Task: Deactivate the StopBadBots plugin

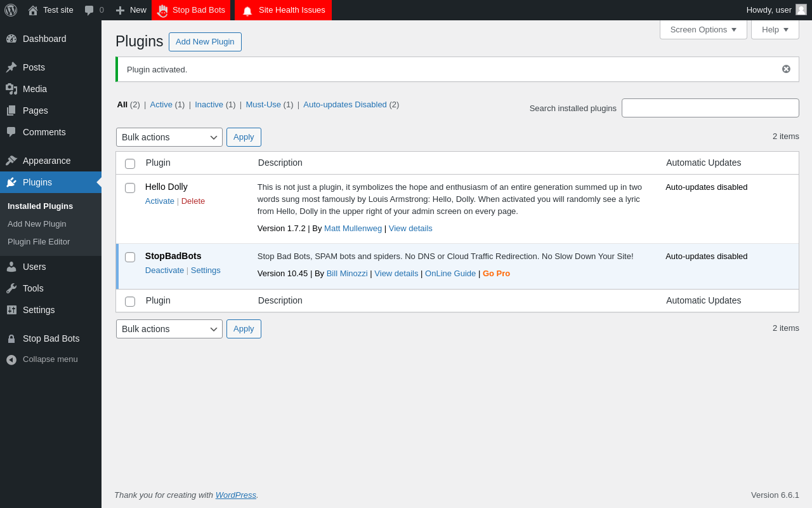Action: click(x=164, y=271)
